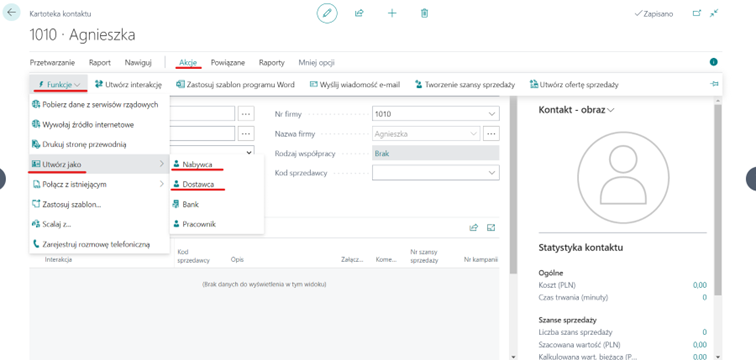
Task: Click Nr szansy sprzedaży column header
Action: click(424, 256)
